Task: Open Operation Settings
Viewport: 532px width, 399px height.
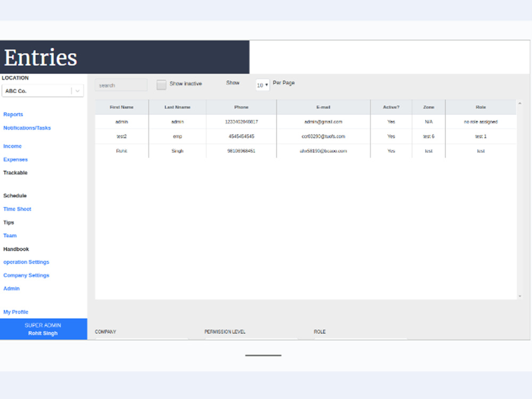Action: pos(26,262)
